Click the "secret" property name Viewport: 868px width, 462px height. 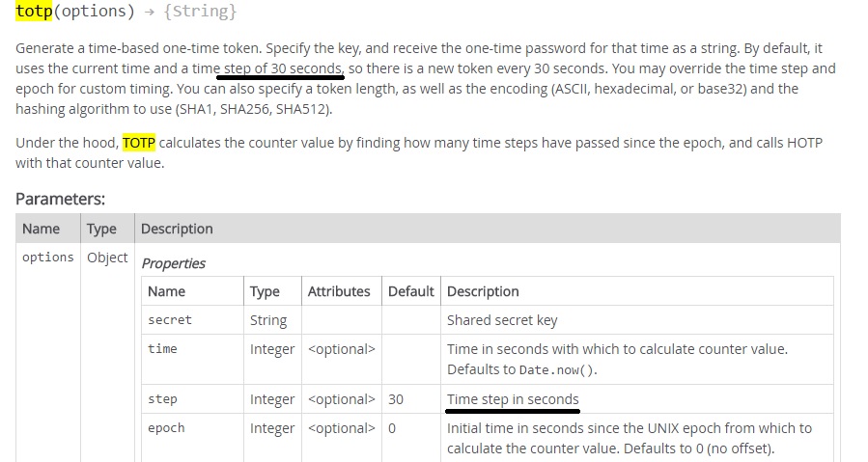pyautogui.click(x=170, y=320)
